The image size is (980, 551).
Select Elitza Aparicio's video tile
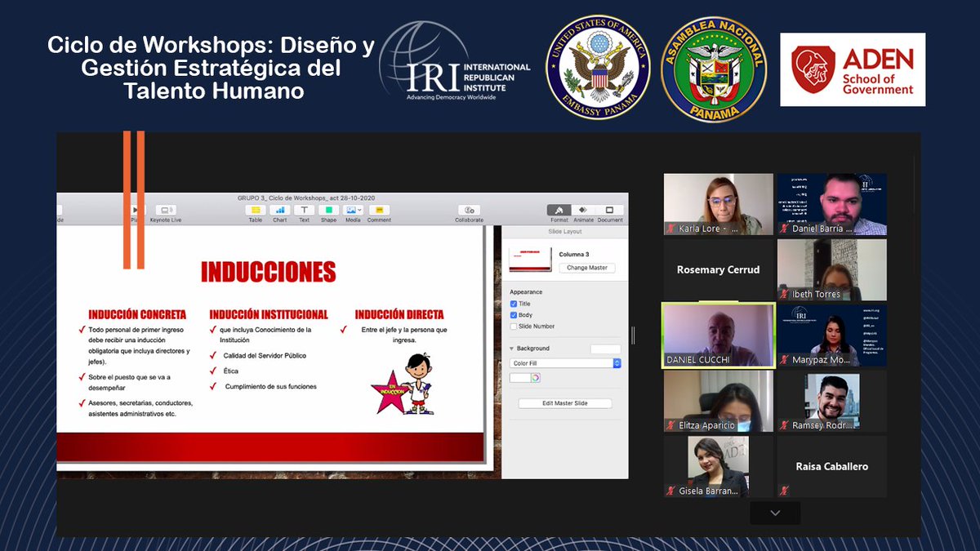point(719,401)
